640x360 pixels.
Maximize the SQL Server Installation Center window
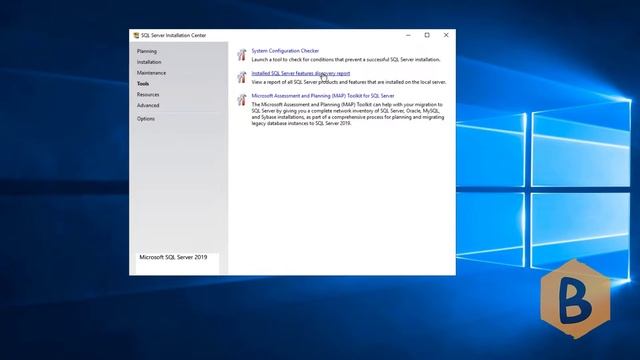coord(427,36)
